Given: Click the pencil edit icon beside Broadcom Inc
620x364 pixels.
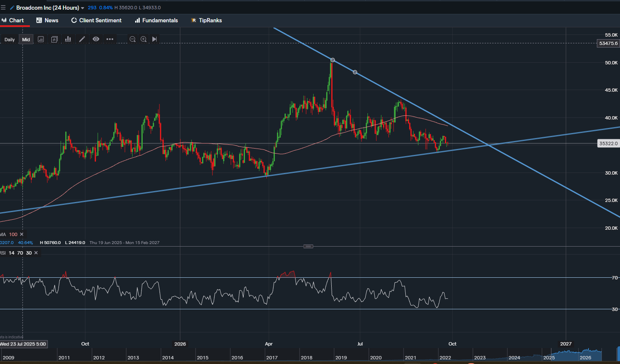Looking at the screenshot, I should [12, 8].
